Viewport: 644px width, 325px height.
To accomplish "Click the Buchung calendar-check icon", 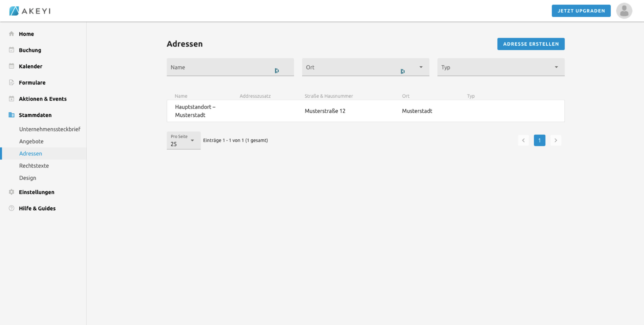I will click(11, 50).
